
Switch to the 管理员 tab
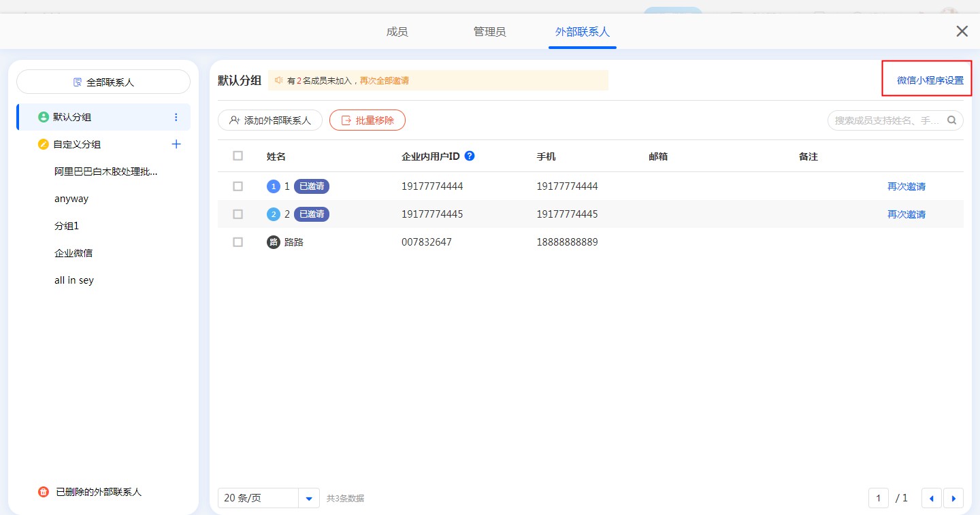489,32
